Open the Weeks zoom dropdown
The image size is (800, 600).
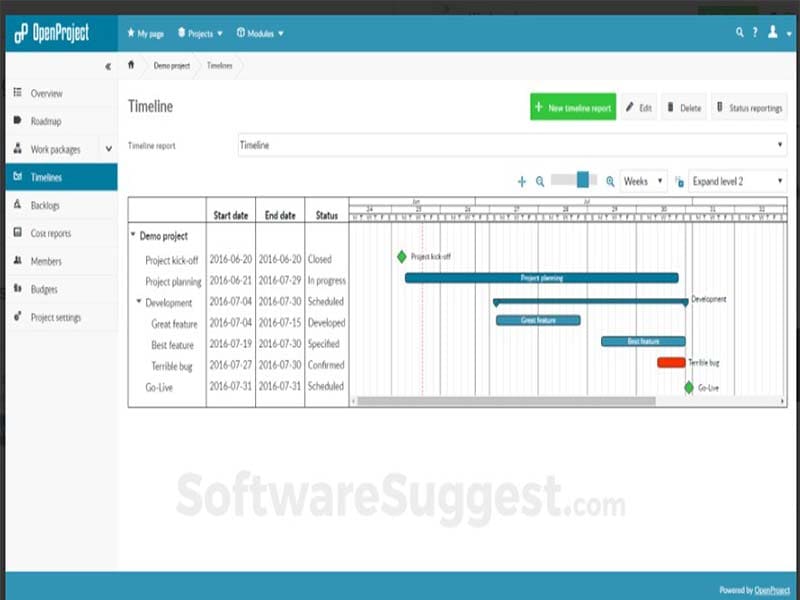pos(643,181)
